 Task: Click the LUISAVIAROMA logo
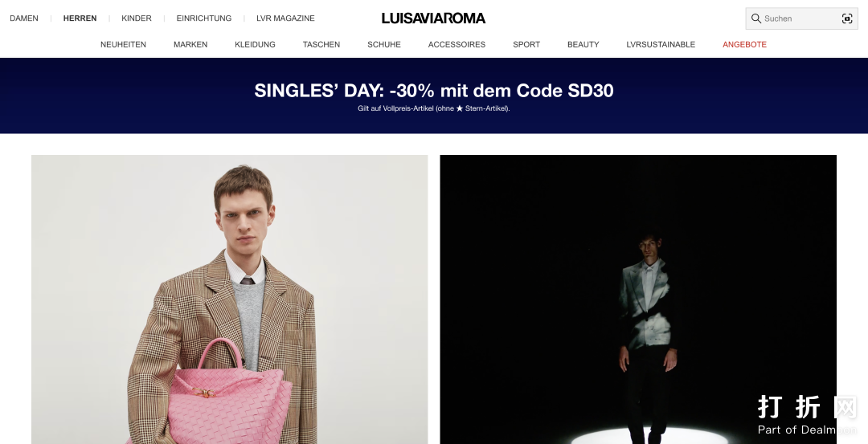tap(433, 18)
